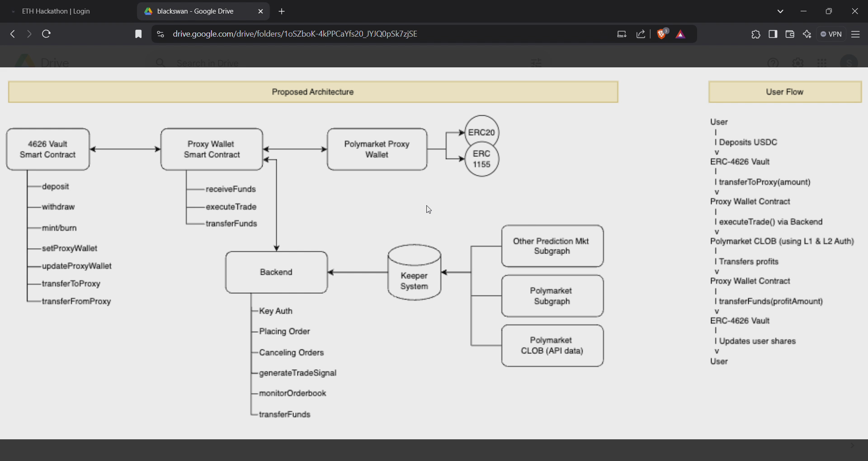Bookmark this page with bookmark icon
This screenshot has height=461, width=868.
(x=138, y=34)
